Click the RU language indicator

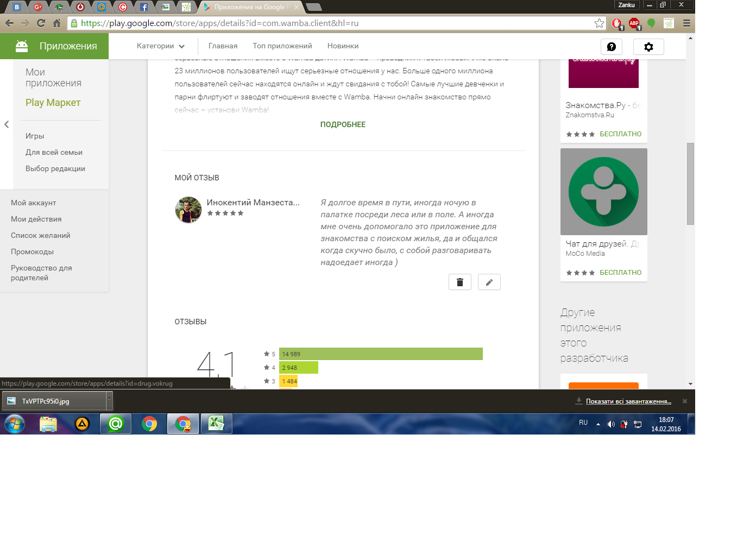[x=583, y=423]
